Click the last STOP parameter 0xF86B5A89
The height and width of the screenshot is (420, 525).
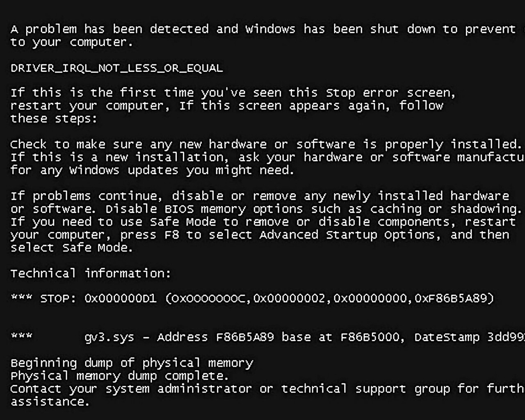[x=452, y=299]
